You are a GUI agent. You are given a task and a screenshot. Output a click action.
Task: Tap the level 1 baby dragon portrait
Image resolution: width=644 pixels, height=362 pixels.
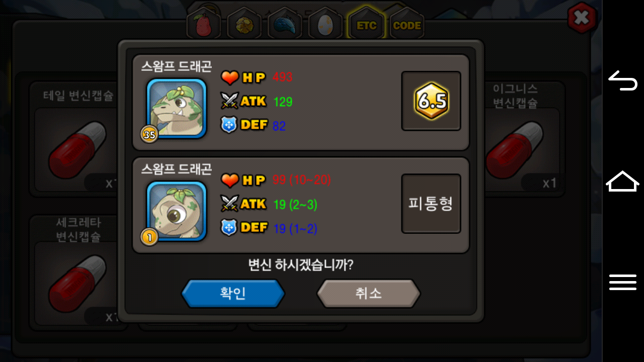click(x=177, y=211)
